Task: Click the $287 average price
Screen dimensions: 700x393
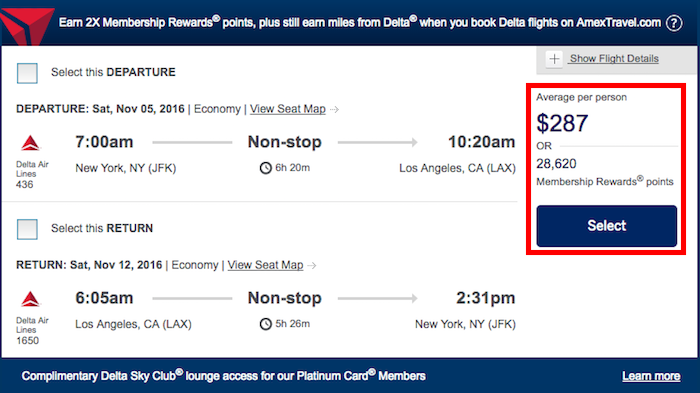Action: coord(562,123)
